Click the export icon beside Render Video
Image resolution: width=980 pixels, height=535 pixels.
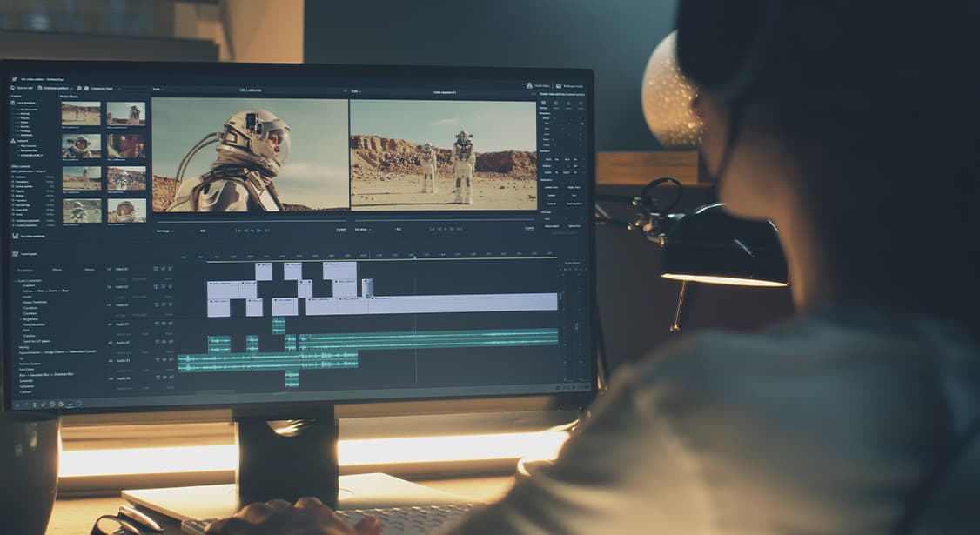558,85
